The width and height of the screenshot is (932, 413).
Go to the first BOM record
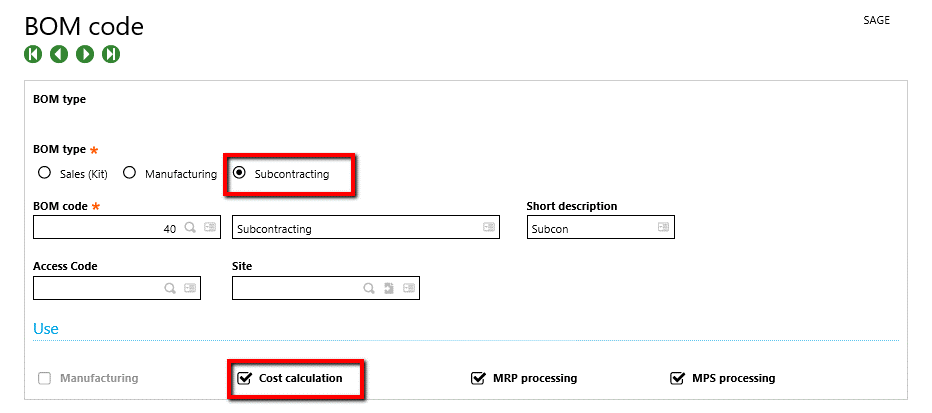33,54
